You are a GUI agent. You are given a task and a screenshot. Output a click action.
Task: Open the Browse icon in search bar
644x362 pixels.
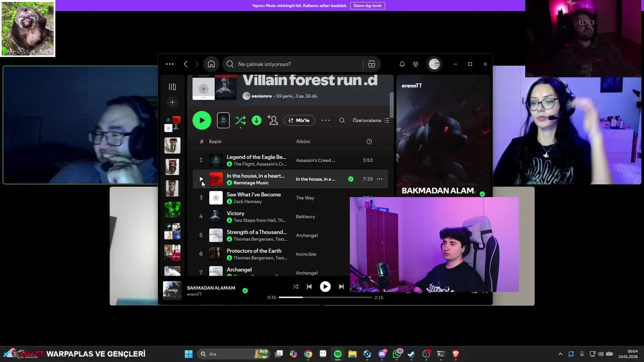pos(371,64)
